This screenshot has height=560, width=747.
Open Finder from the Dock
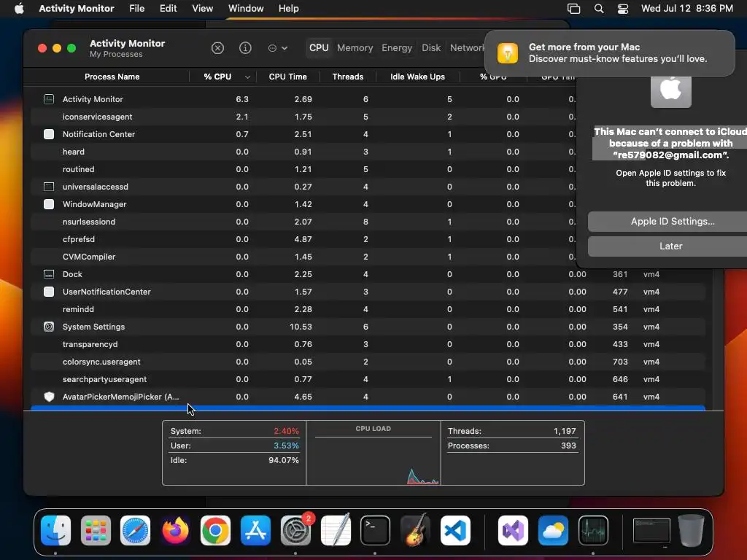click(55, 530)
